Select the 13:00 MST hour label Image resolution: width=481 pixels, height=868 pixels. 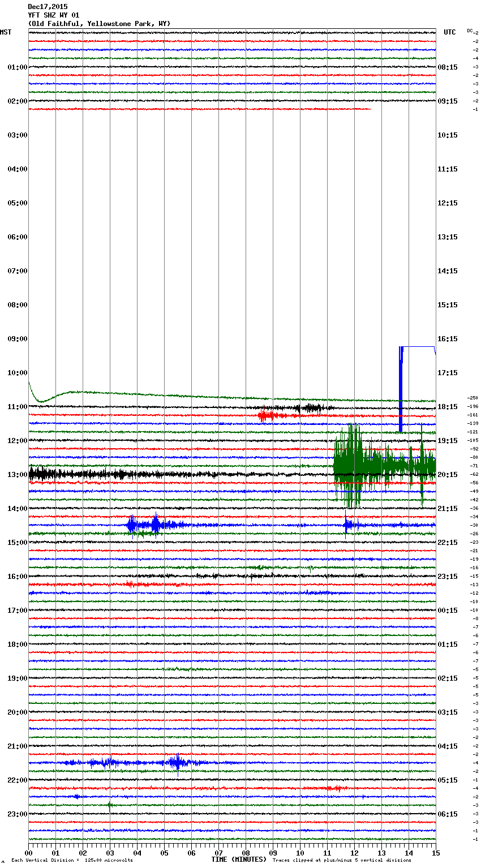pyautogui.click(x=17, y=475)
